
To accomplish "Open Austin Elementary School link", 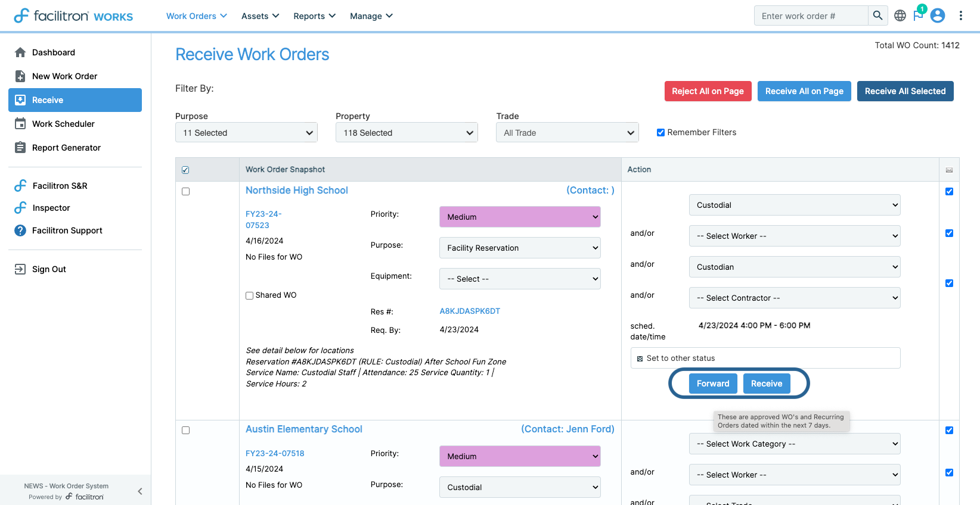I will pyautogui.click(x=304, y=429).
